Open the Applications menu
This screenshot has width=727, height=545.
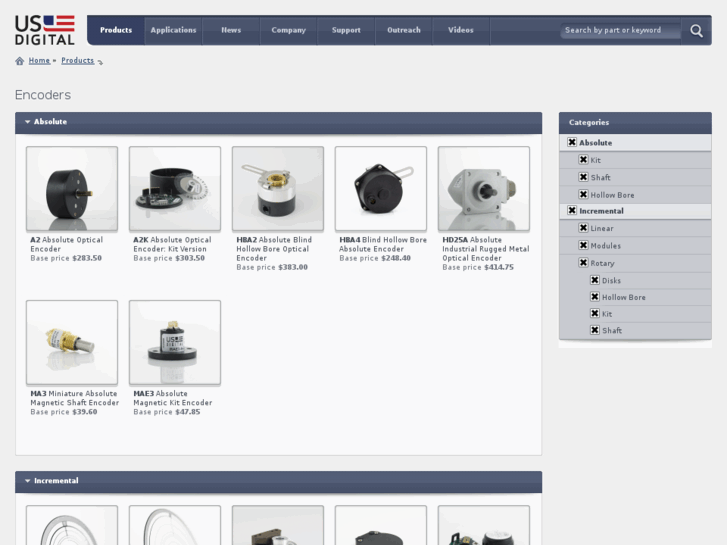tap(173, 30)
